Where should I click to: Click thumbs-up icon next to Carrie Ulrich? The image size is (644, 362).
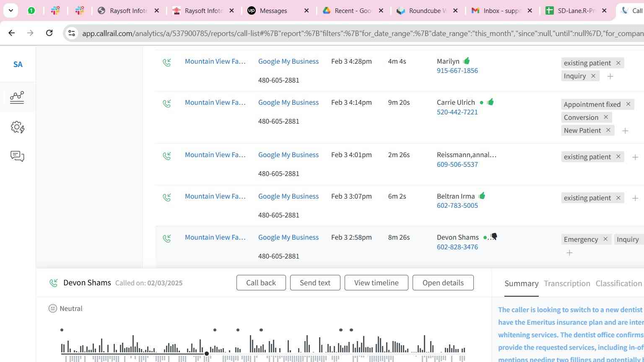click(491, 102)
